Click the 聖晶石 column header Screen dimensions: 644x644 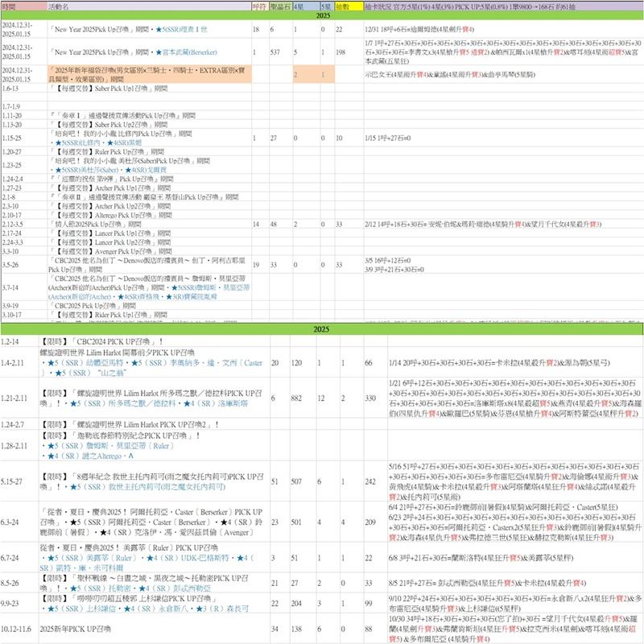click(281, 6)
